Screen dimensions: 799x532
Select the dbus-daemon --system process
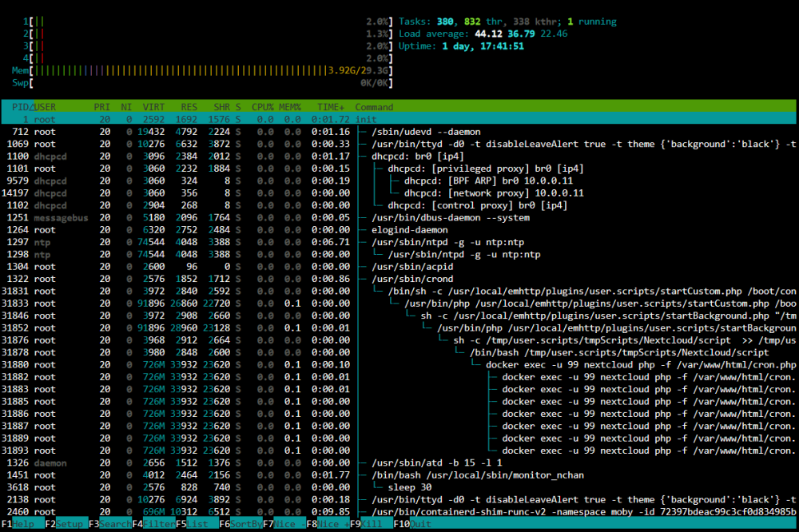point(399,217)
